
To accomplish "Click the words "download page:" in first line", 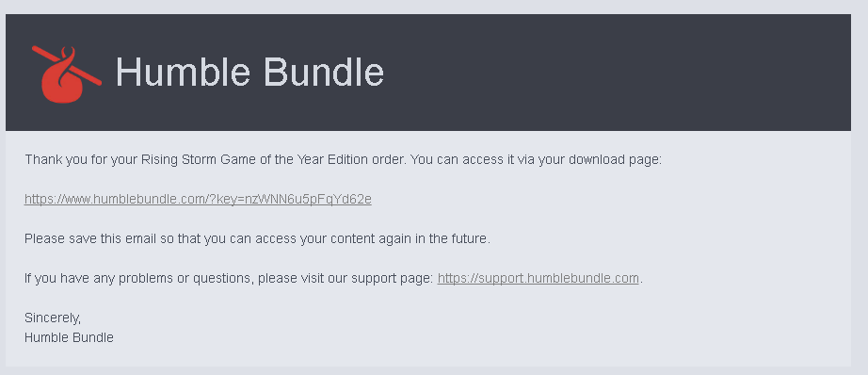I will [615, 159].
